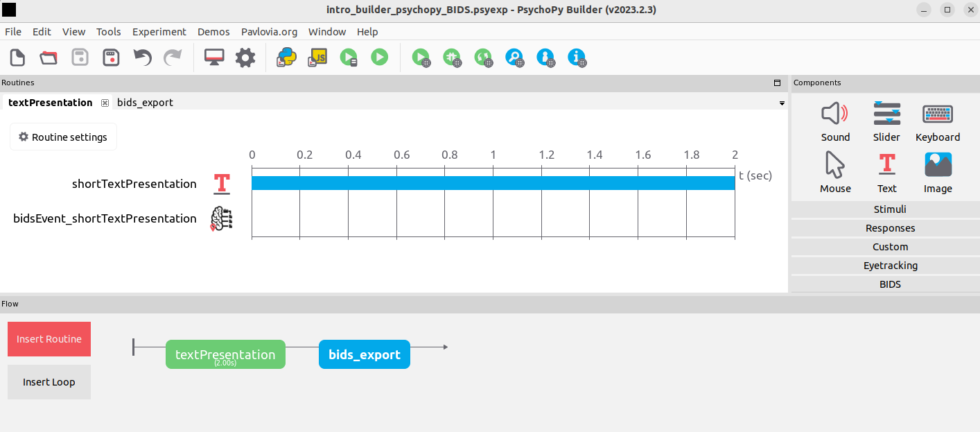
Task: Open the Help menu
Action: click(x=367, y=32)
